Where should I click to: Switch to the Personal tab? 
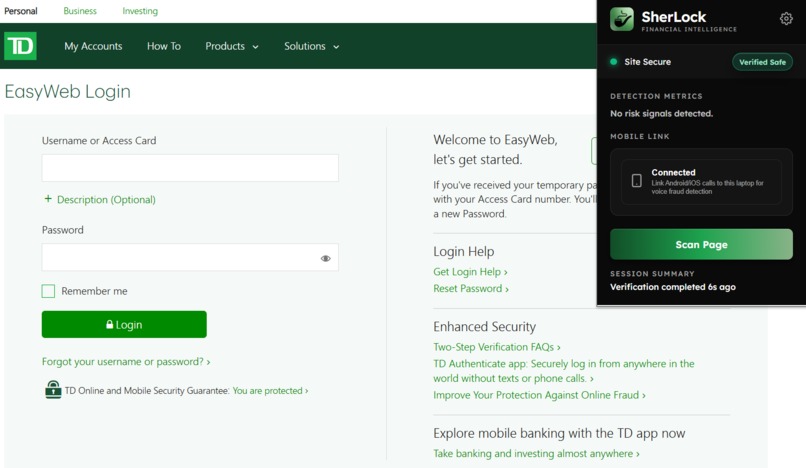(21, 11)
